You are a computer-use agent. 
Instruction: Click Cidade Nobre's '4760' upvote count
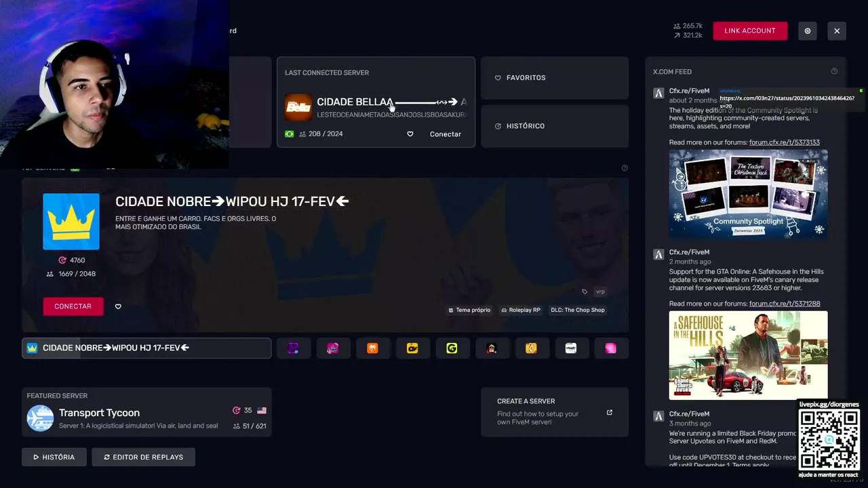(x=77, y=260)
